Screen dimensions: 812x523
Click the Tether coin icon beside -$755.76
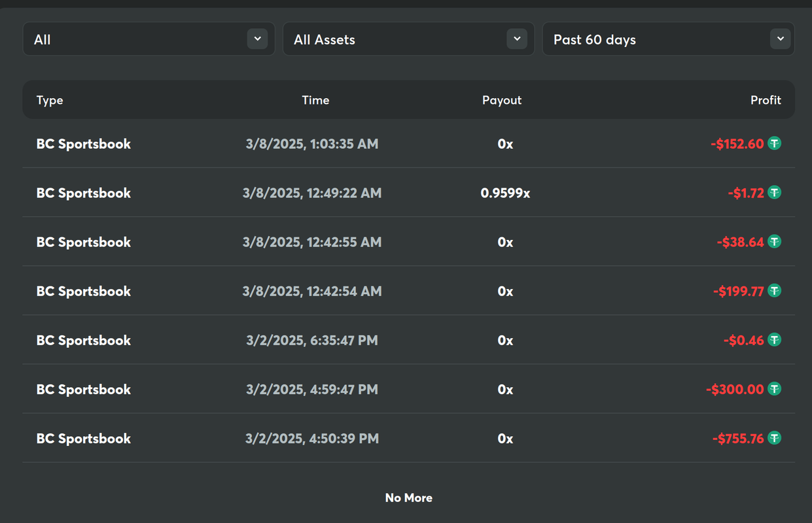coord(774,437)
